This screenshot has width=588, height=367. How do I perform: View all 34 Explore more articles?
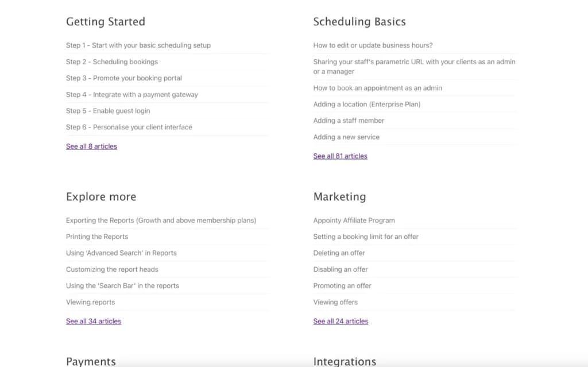[94, 321]
